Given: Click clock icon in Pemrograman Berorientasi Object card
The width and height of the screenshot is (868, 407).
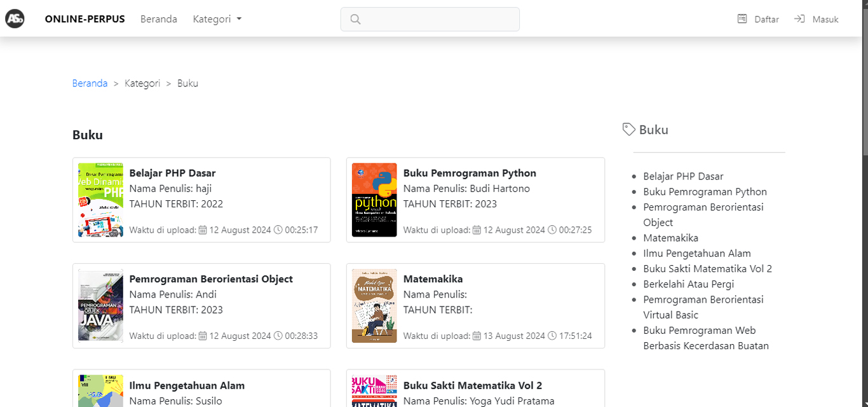Looking at the screenshot, I should click(x=278, y=336).
